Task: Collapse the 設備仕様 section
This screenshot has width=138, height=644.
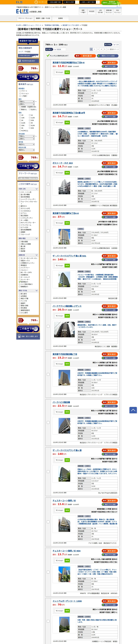Action: click(x=28, y=255)
